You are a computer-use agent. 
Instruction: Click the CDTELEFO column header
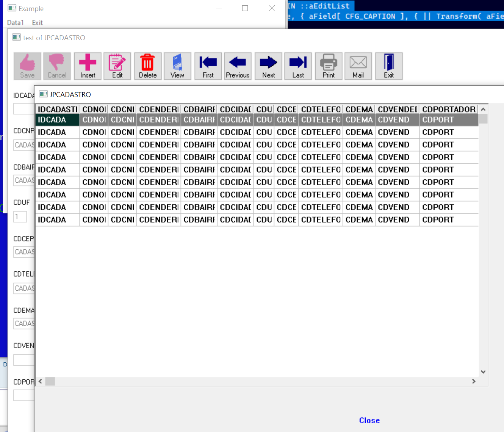(321, 109)
